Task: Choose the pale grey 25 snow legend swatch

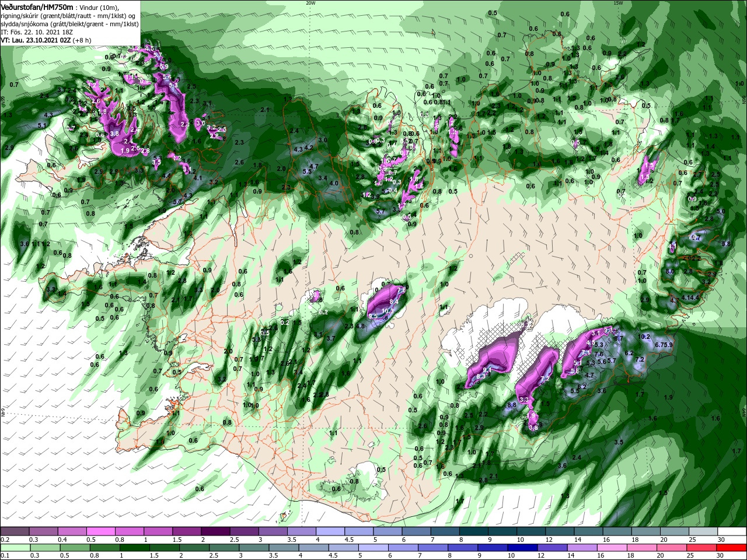Action: [704, 531]
